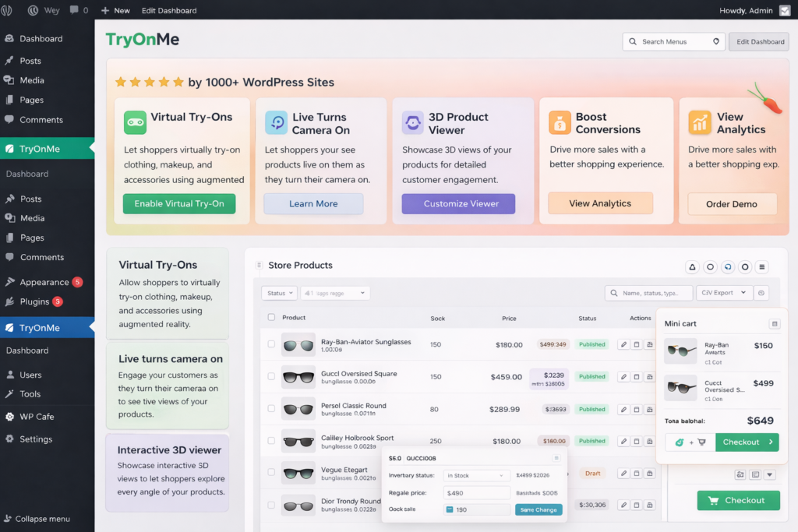Click the Mini cart panel options icon

[774, 324]
